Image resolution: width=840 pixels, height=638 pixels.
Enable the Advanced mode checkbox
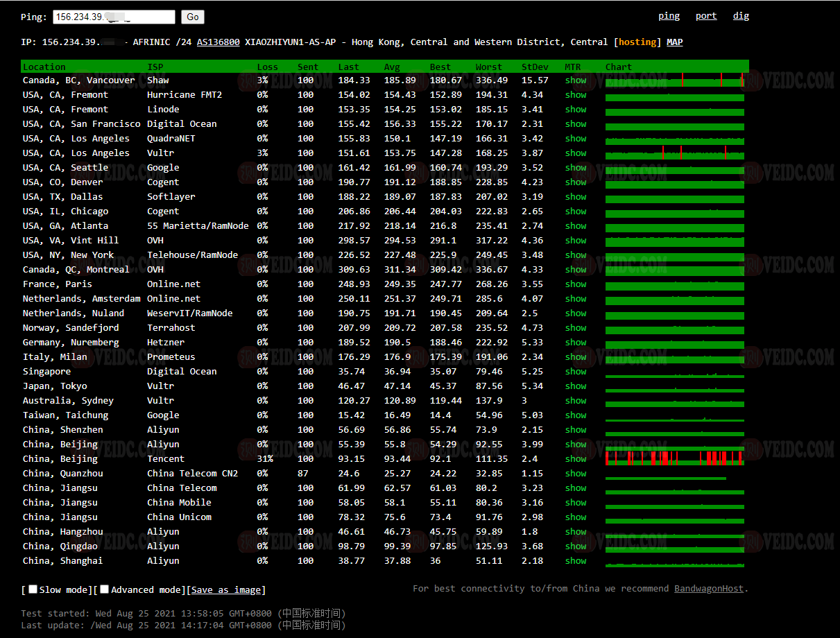tap(104, 589)
